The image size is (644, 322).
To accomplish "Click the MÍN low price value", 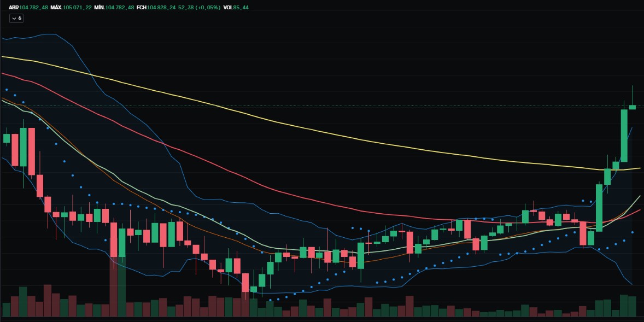I will pos(119,8).
